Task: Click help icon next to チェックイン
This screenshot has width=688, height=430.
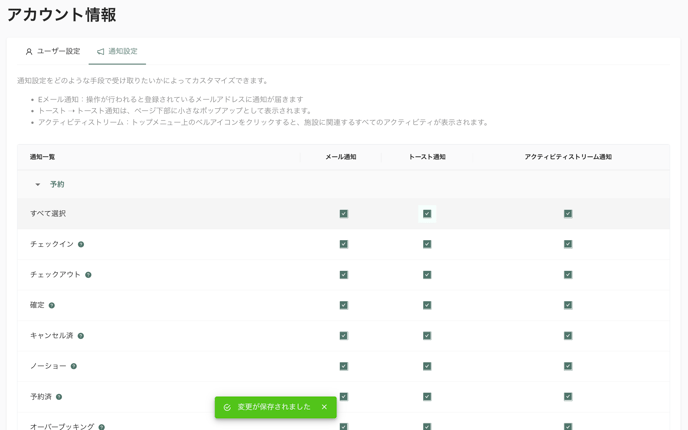Action: tap(81, 244)
